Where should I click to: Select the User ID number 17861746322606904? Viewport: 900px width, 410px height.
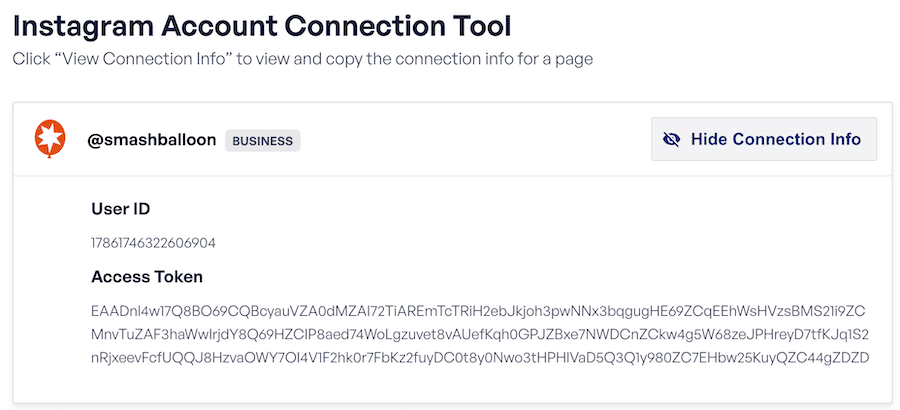(x=153, y=243)
